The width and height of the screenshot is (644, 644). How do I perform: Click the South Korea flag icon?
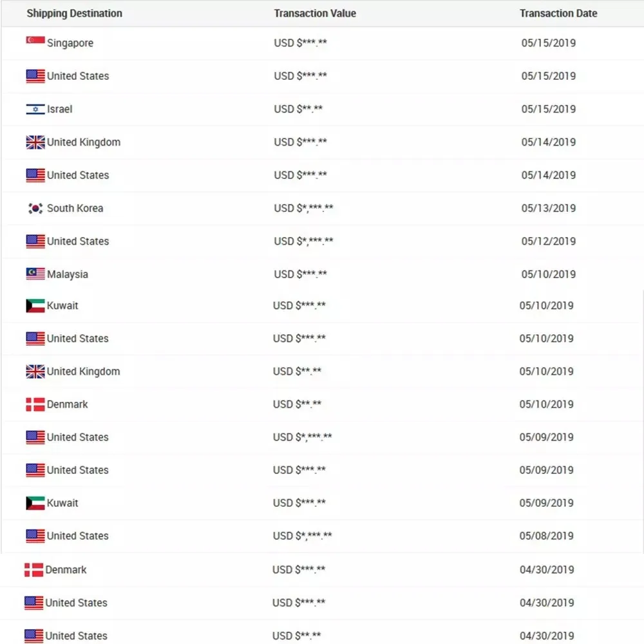35,208
